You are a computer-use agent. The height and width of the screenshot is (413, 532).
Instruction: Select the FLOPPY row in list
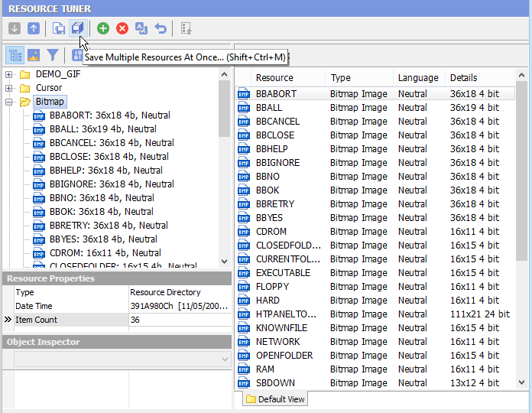272,287
